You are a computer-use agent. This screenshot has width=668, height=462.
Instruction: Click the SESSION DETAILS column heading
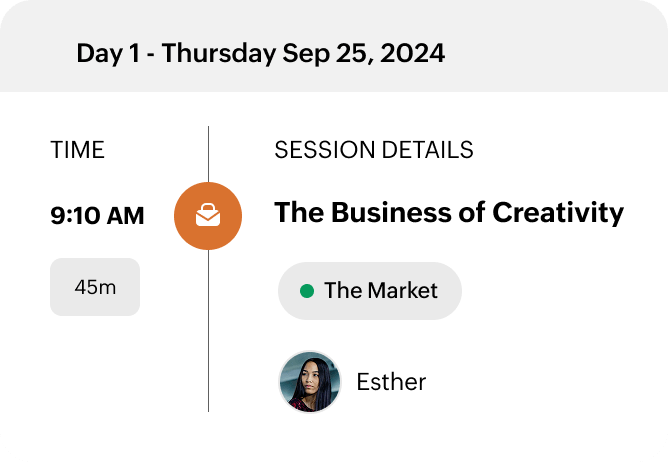coord(374,151)
